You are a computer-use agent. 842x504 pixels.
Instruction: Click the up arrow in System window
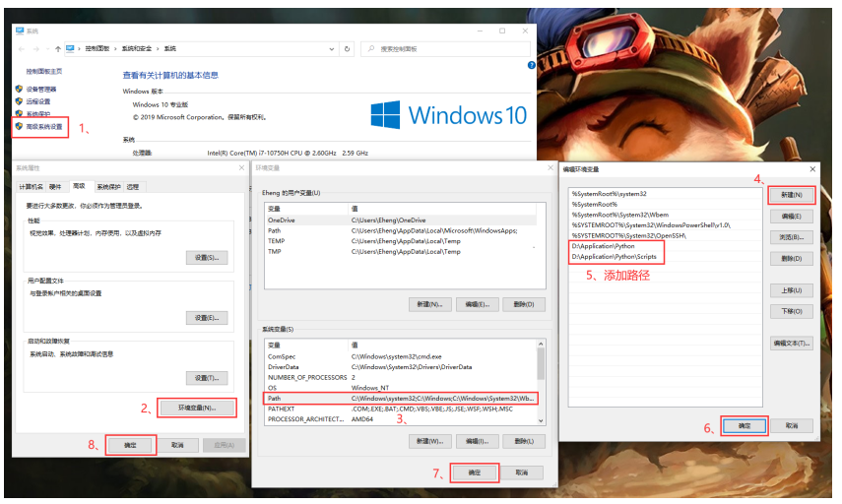(57, 49)
